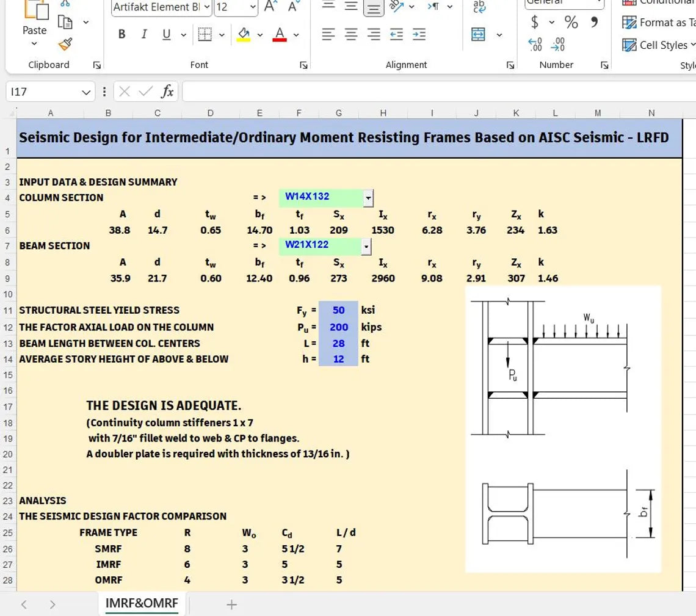Expand the font name dropdown
This screenshot has width=696, height=616.
(207, 7)
